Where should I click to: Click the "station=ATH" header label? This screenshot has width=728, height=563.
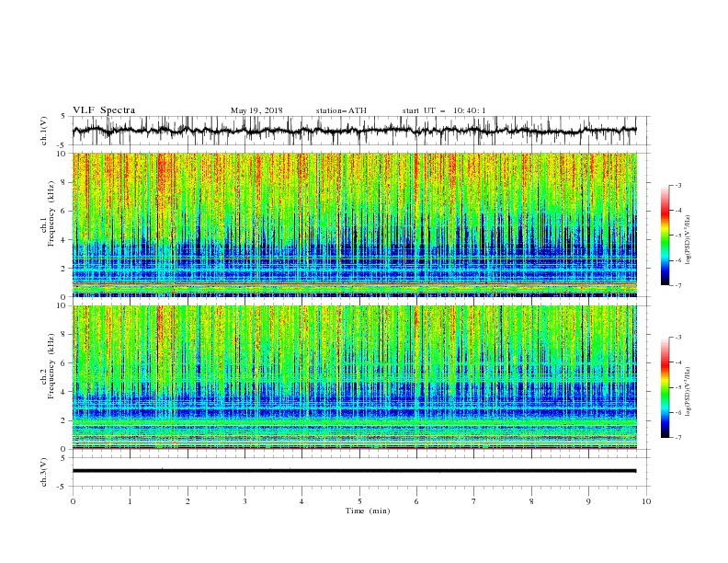pos(341,110)
